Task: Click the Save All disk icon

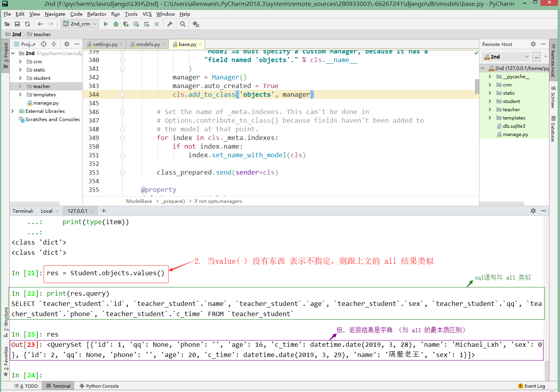Action: tap(17, 24)
